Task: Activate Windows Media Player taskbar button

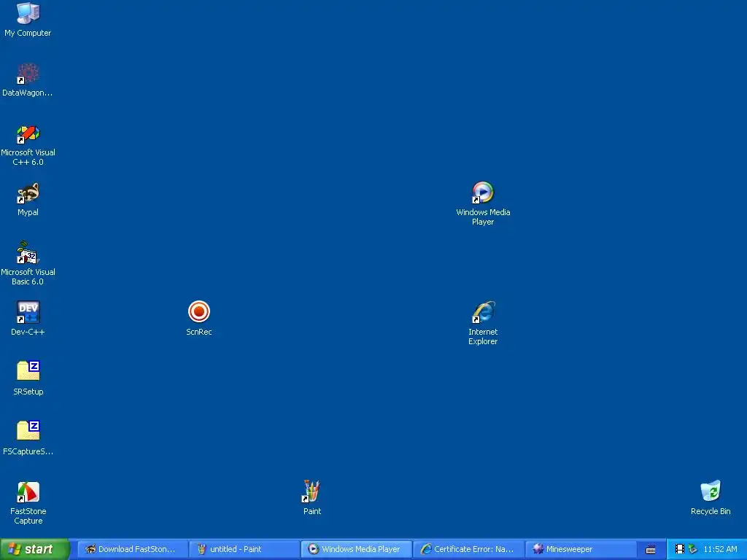Action: tap(356, 549)
